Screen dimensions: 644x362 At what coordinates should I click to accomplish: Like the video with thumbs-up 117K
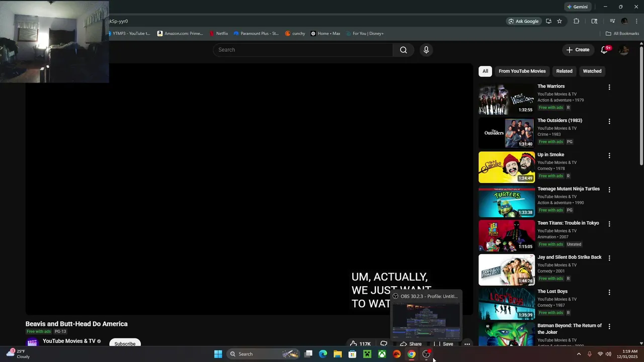tap(360, 344)
